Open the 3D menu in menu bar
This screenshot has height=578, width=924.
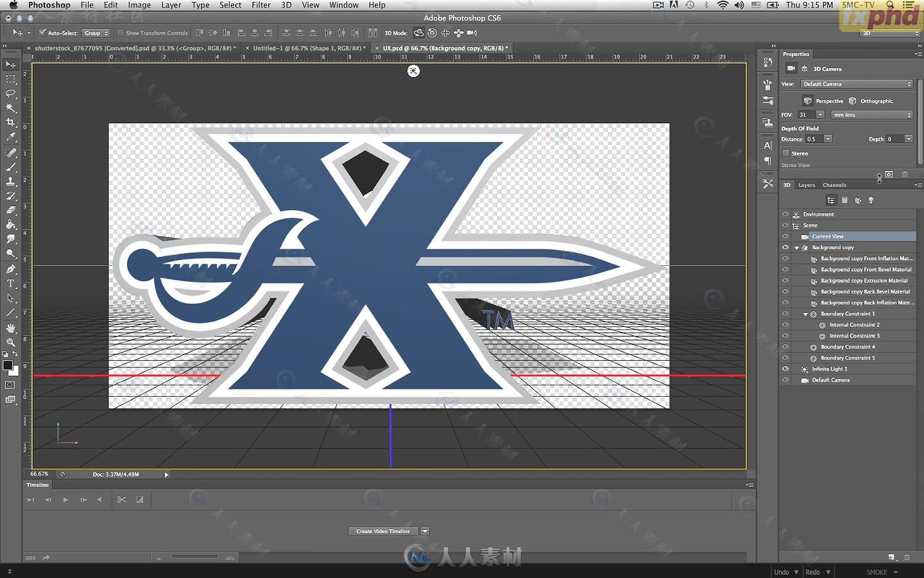coord(286,5)
